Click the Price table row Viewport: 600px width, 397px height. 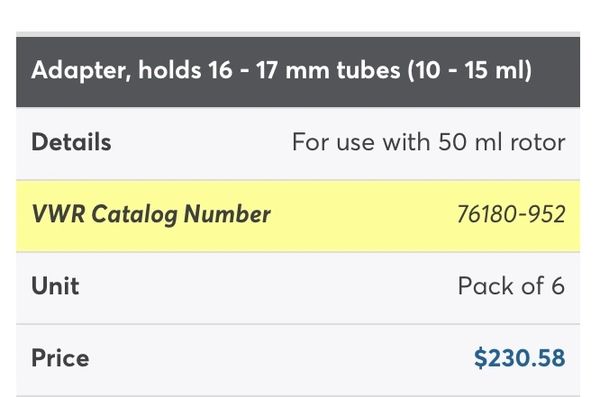click(x=298, y=360)
